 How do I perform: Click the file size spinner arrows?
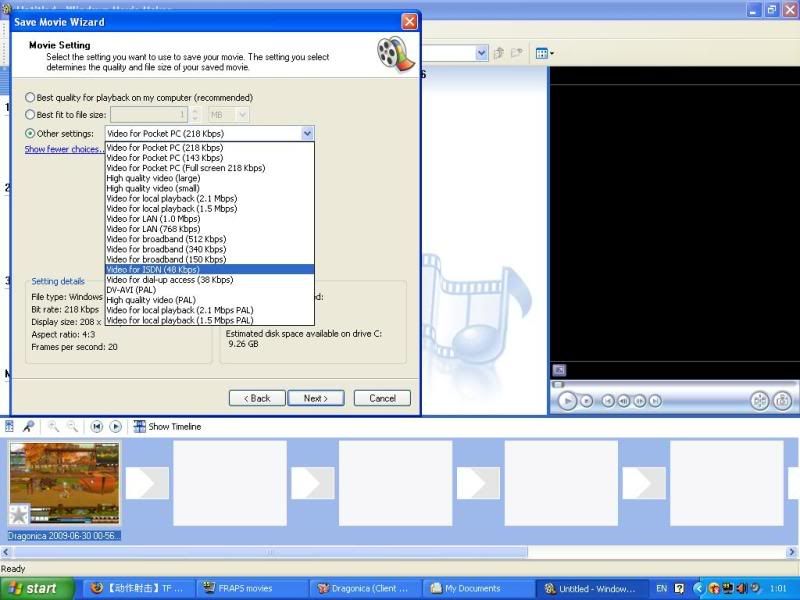click(195, 115)
